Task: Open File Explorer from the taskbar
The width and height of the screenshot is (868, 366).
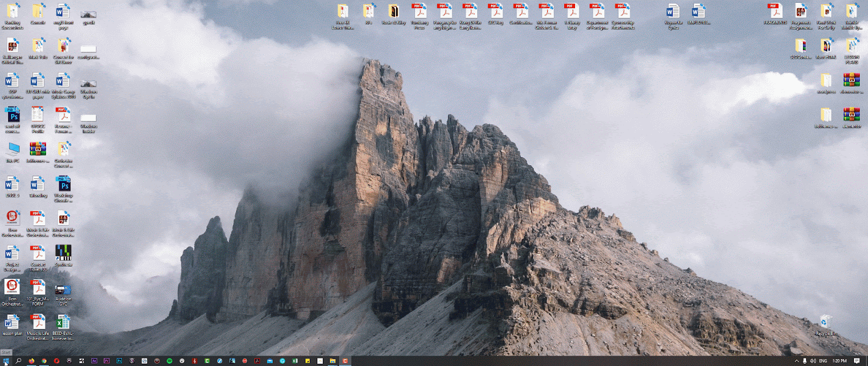Action: [333, 361]
